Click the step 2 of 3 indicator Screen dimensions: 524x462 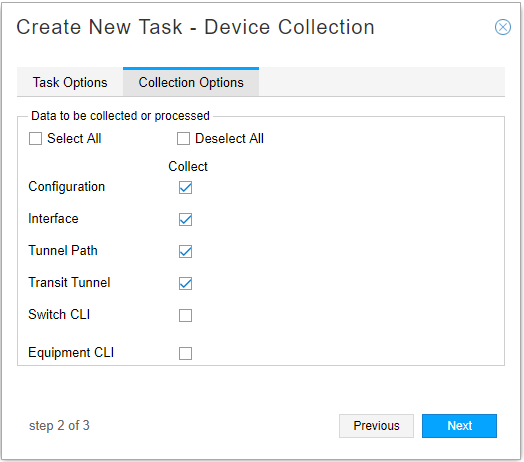point(59,426)
